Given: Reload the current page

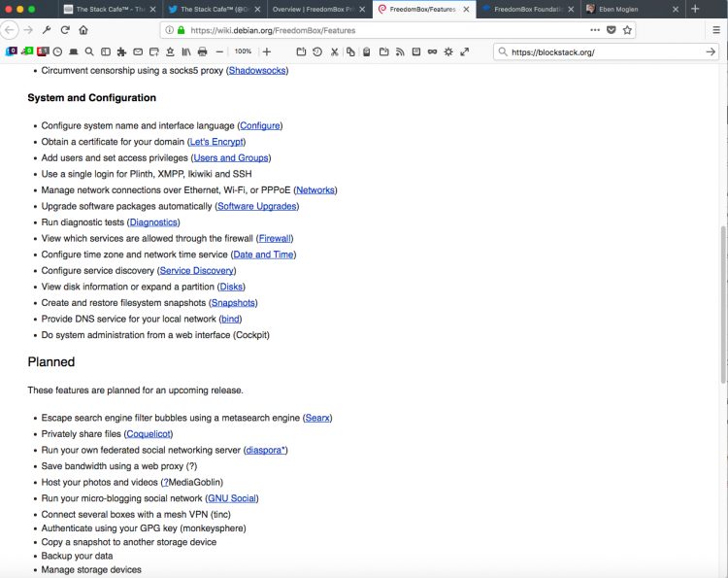Looking at the screenshot, I should click(x=65, y=30).
